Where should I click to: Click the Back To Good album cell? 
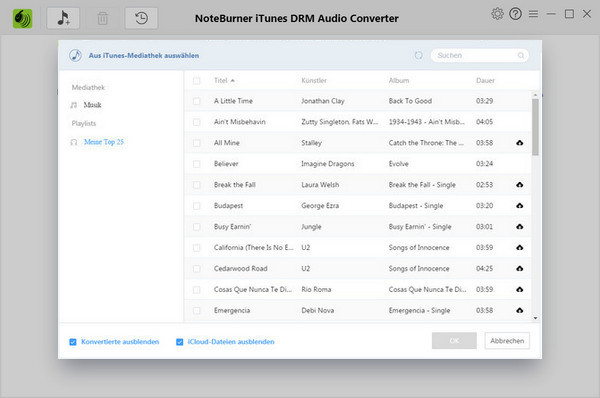point(410,101)
